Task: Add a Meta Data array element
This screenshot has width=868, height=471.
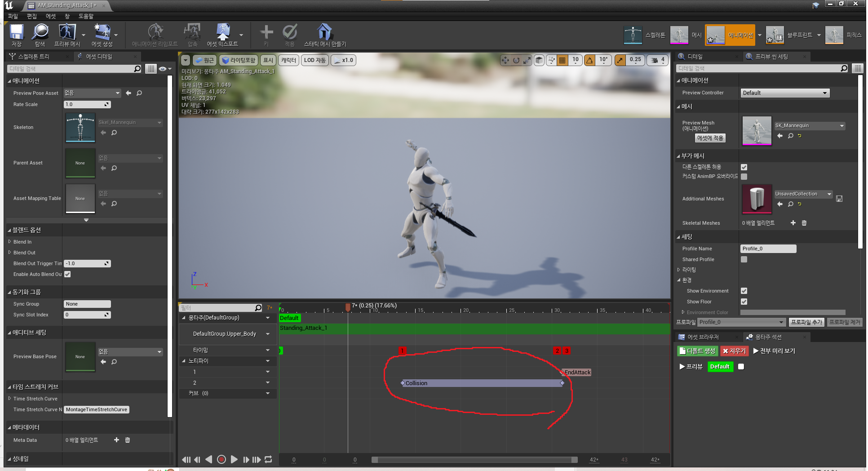Action: 116,440
